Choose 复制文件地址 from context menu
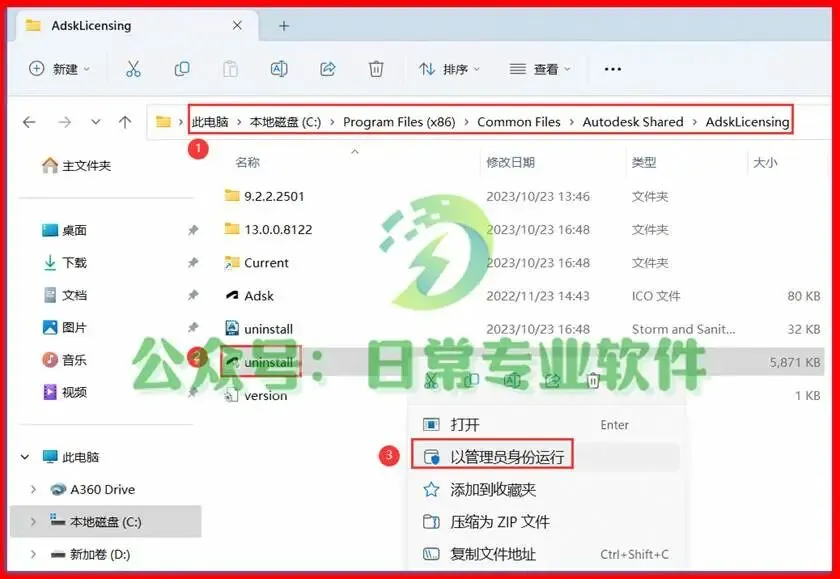 click(x=545, y=554)
